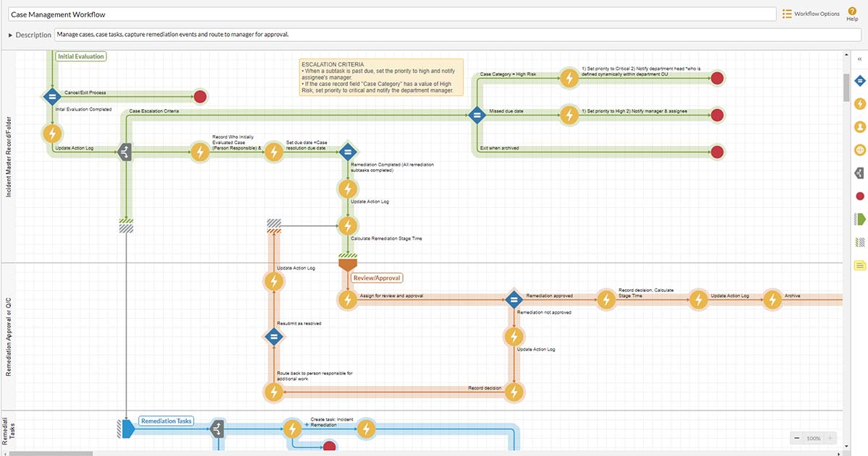Pick the globe shape in palette

[x=860, y=150]
